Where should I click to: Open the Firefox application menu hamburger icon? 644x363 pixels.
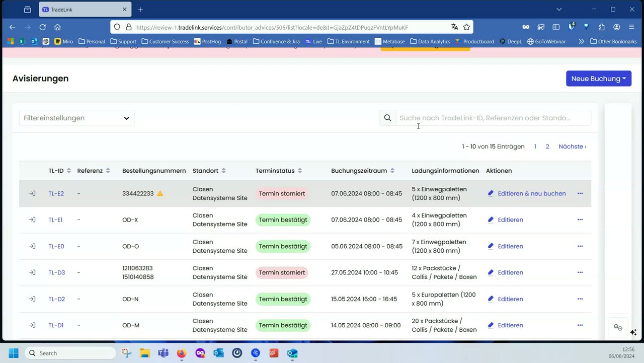pyautogui.click(x=631, y=27)
